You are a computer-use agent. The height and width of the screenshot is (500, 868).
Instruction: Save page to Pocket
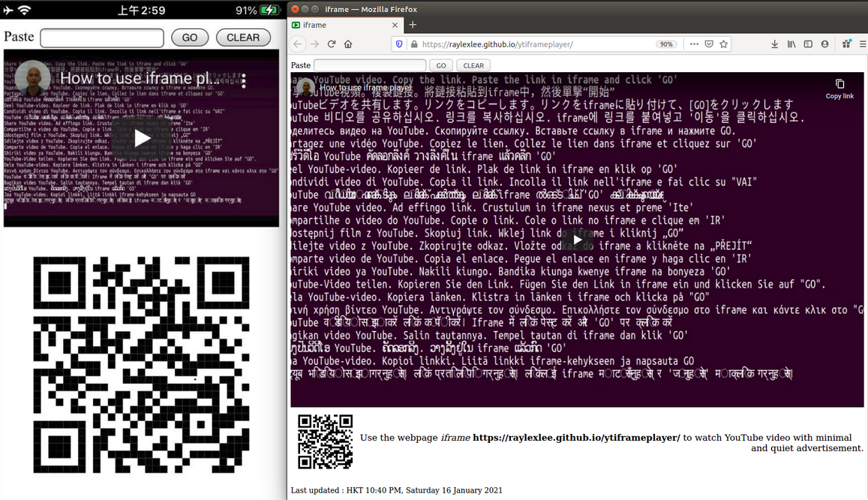(x=709, y=44)
